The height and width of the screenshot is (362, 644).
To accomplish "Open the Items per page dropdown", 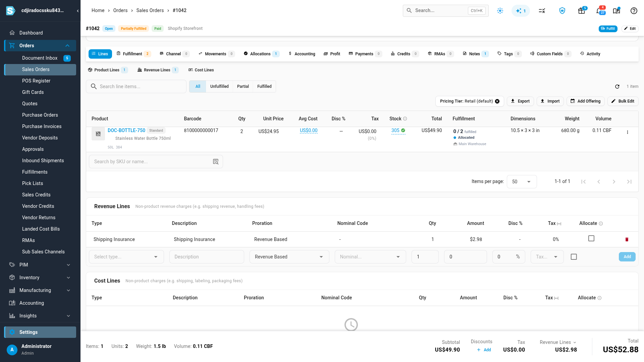I will point(522,182).
